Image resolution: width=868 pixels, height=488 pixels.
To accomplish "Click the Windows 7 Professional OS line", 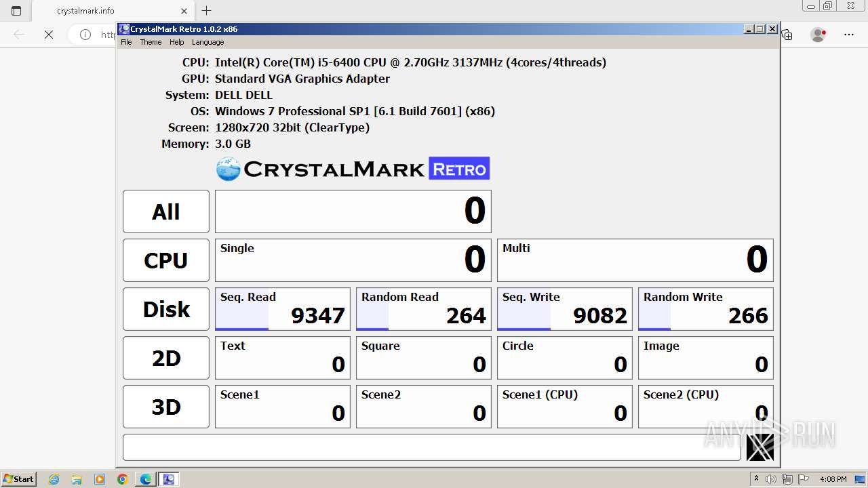I will pyautogui.click(x=355, y=111).
